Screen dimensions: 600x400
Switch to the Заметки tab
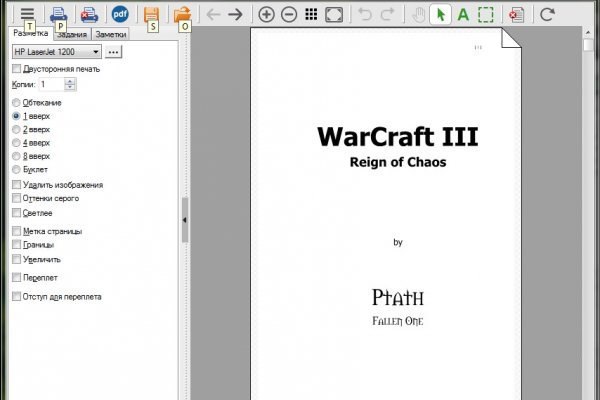click(111, 34)
